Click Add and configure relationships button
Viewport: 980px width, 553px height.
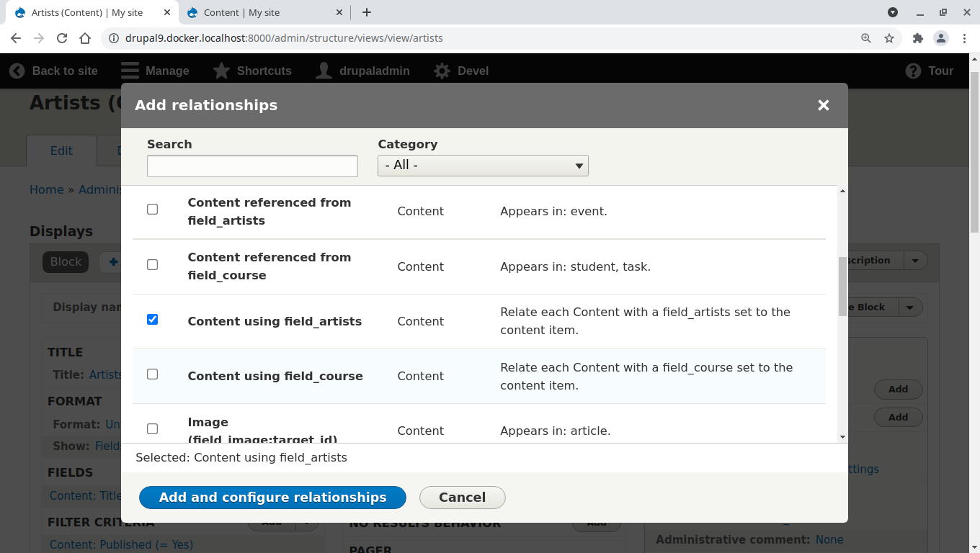272,498
